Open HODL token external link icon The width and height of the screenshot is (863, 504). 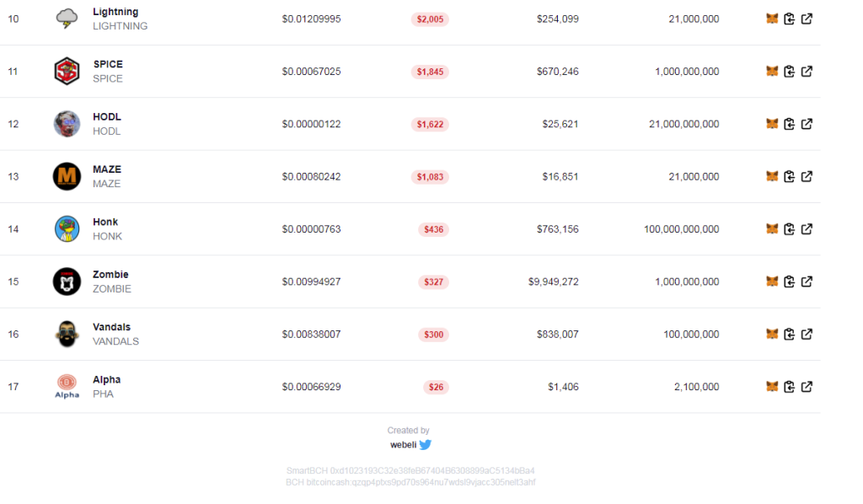807,124
